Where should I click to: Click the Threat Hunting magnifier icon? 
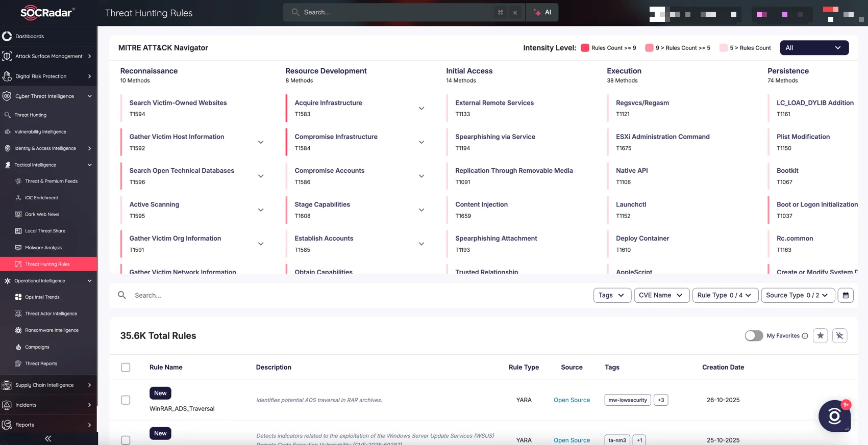click(x=8, y=115)
